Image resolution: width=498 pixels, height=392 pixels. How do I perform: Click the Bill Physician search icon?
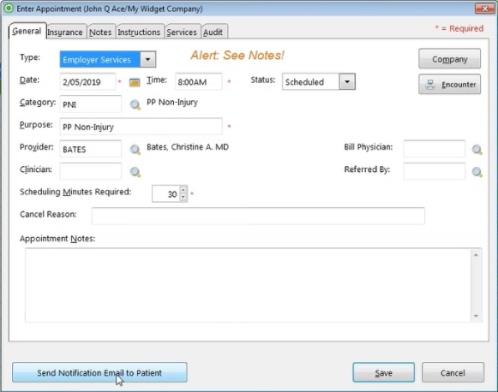point(477,149)
